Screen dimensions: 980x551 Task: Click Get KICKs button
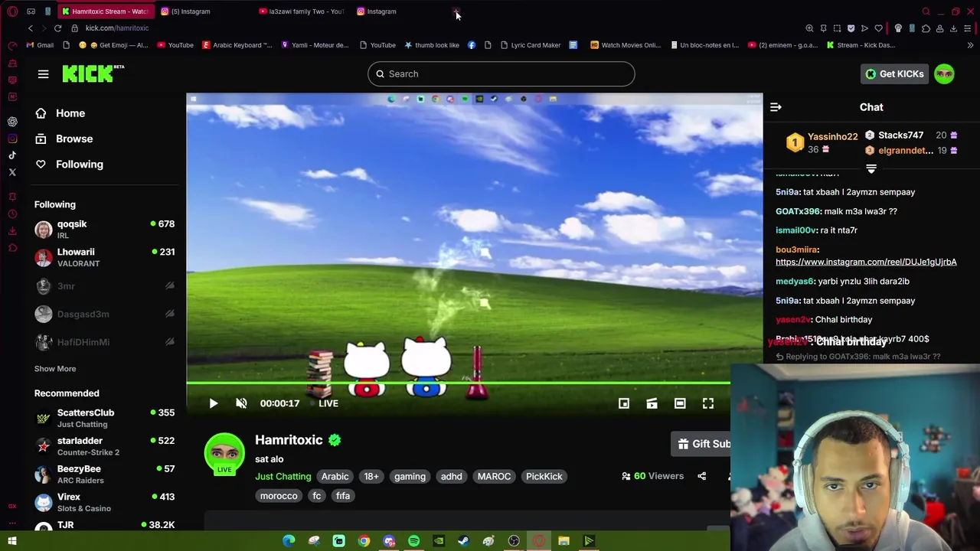pyautogui.click(x=894, y=73)
